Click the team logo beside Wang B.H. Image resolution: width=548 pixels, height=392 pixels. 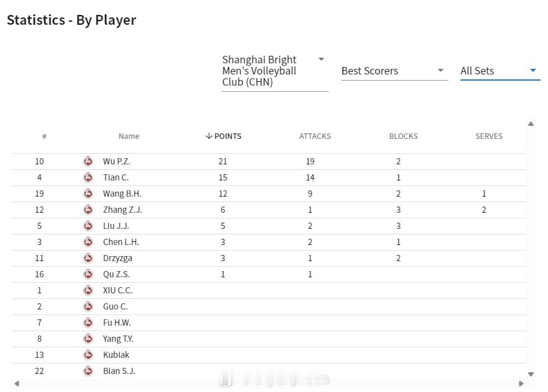point(88,194)
